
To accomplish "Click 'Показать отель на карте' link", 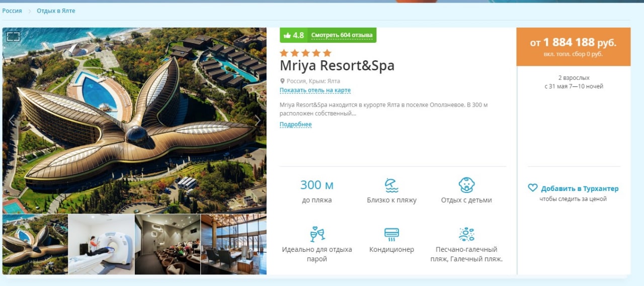I will pyautogui.click(x=315, y=90).
